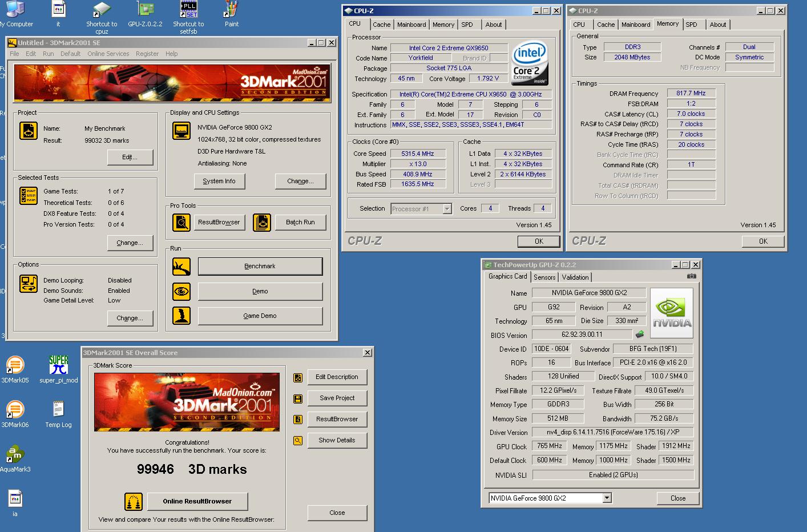
Task: Click the Edit... button in Project section
Action: tap(130, 158)
